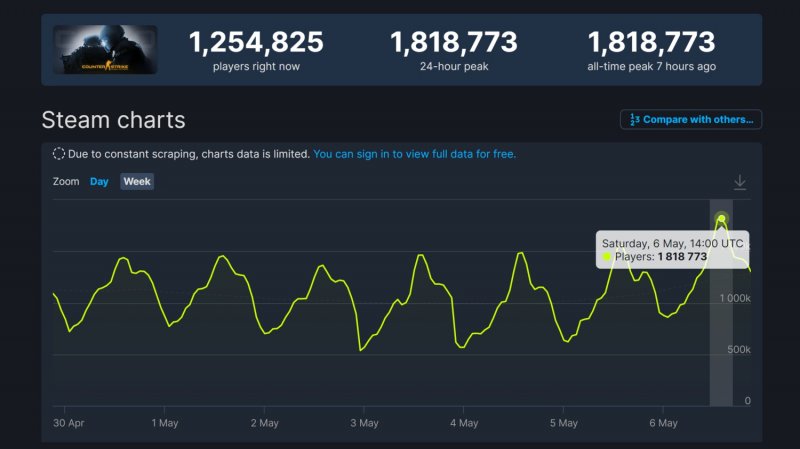
Task: Click the 5 May date axis label
Action: point(564,423)
